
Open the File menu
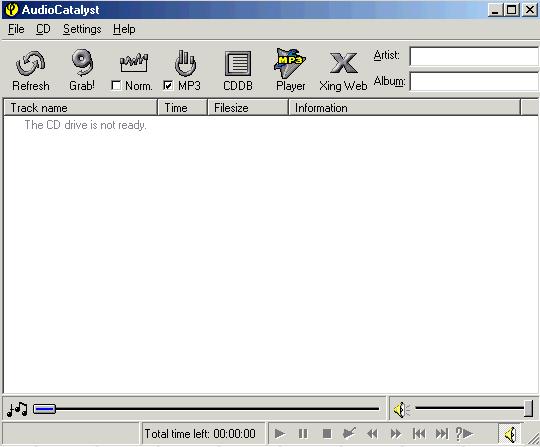[x=16, y=29]
